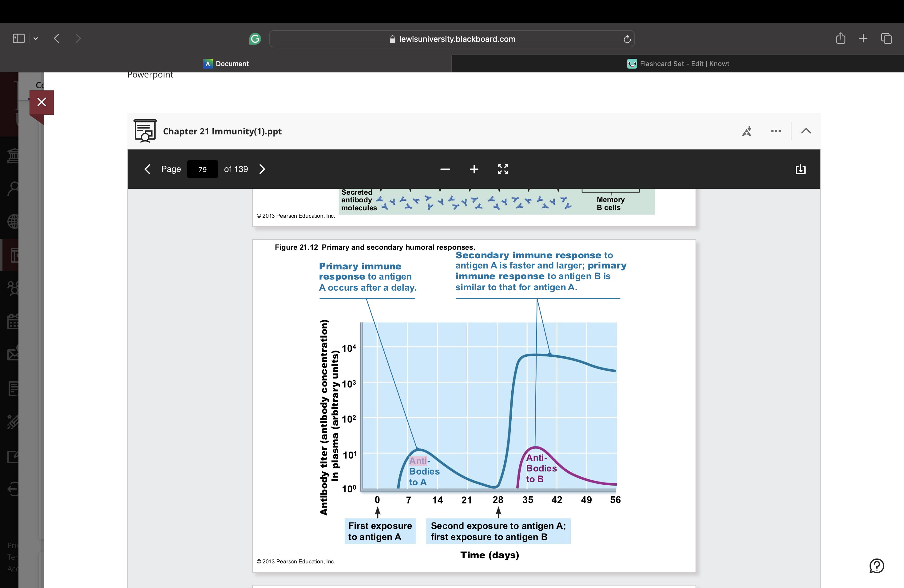Go to the next page of the slides

(x=262, y=169)
